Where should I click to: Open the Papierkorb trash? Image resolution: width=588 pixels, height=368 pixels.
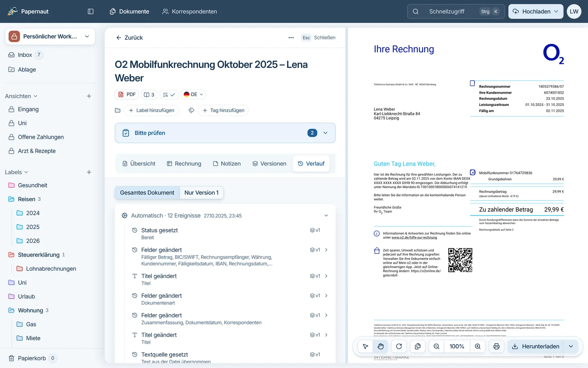click(x=32, y=358)
